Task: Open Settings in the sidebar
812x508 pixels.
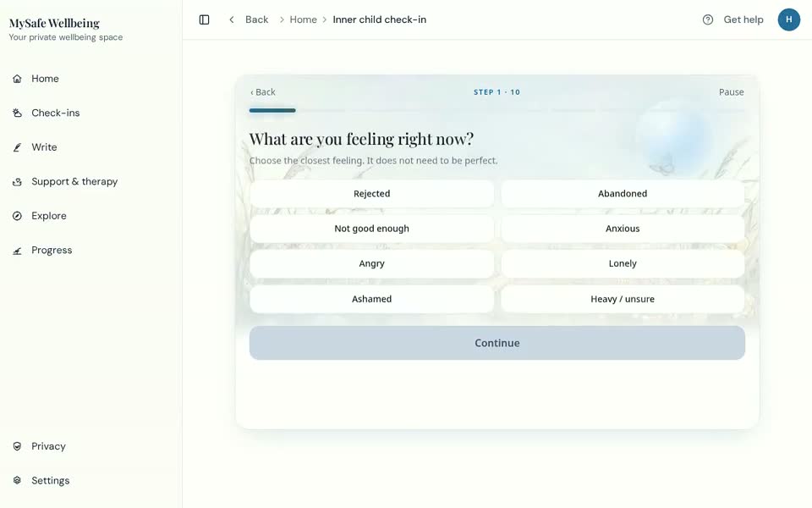Action: pyautogui.click(x=50, y=481)
